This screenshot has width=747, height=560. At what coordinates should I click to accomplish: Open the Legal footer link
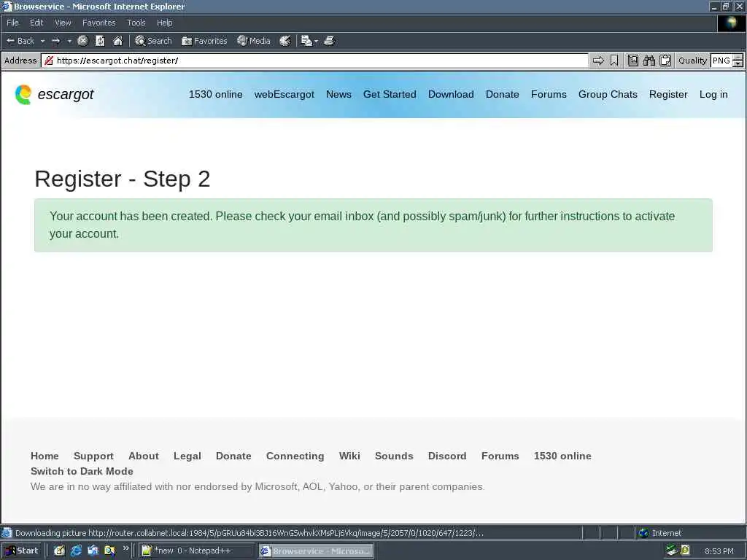(187, 456)
